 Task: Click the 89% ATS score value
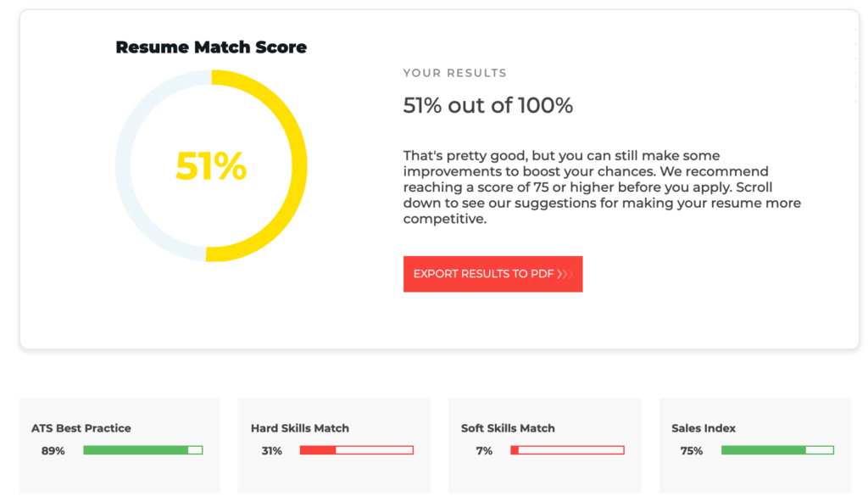point(53,451)
